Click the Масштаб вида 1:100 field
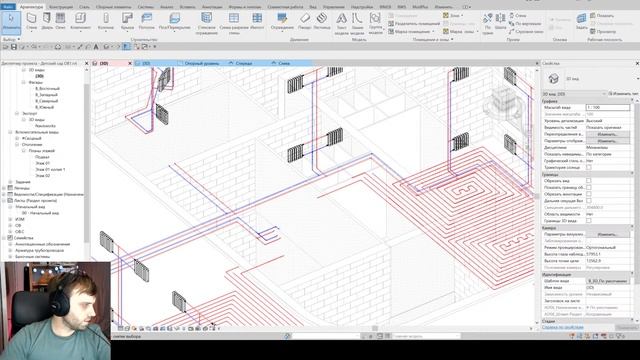The height and width of the screenshot is (360, 640). coord(608,107)
